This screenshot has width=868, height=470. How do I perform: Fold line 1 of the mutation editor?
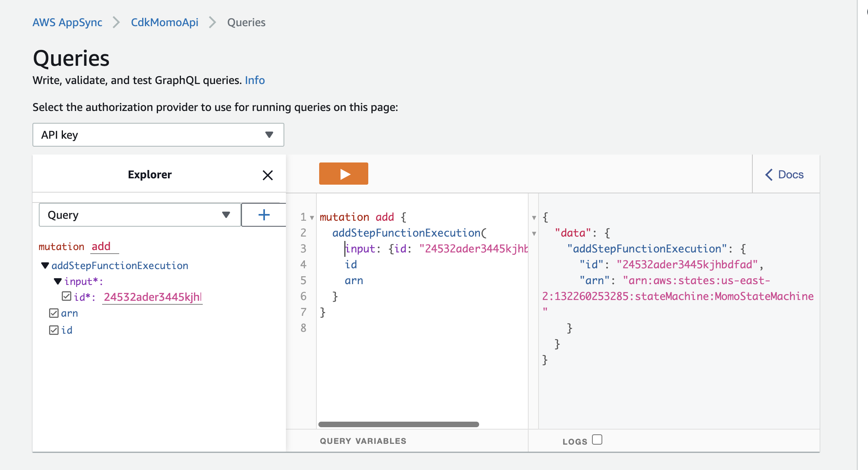tap(312, 218)
